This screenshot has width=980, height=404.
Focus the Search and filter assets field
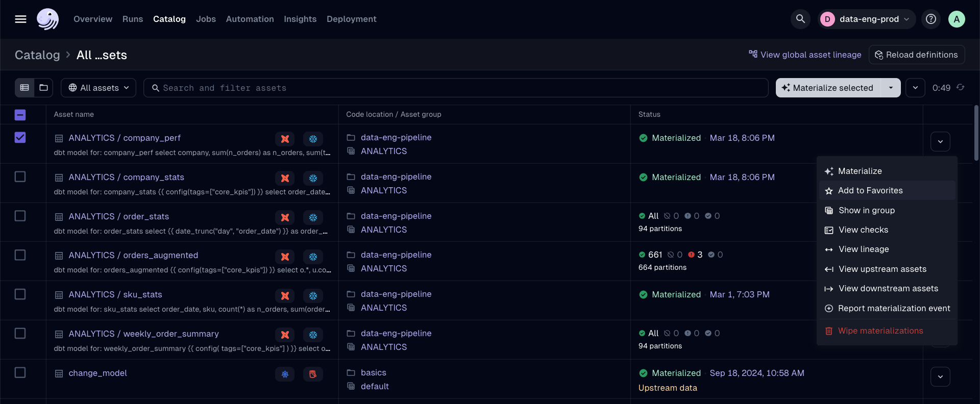(456, 88)
